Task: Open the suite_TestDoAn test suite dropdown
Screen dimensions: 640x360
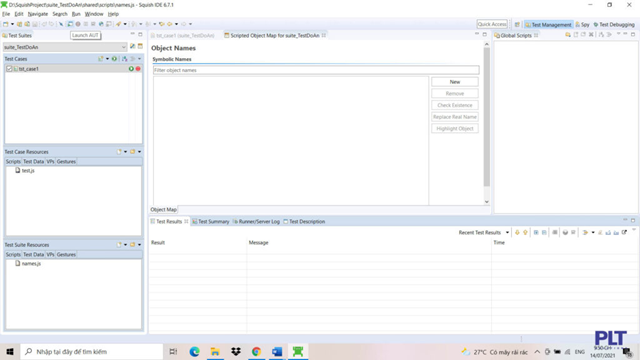Action: [x=65, y=47]
